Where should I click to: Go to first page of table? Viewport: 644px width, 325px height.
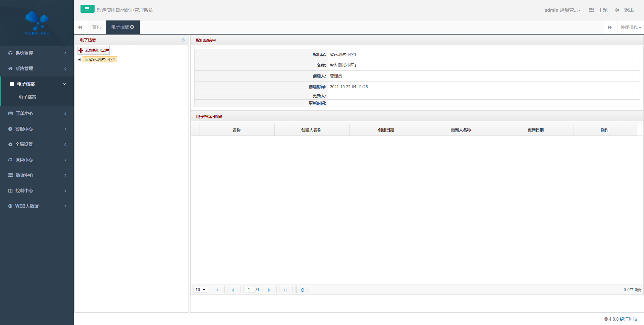[217, 290]
